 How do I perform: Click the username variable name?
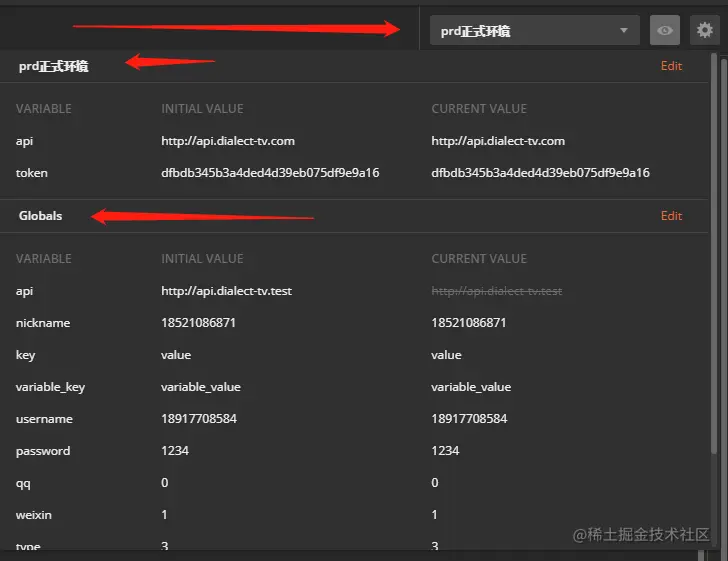coord(44,419)
